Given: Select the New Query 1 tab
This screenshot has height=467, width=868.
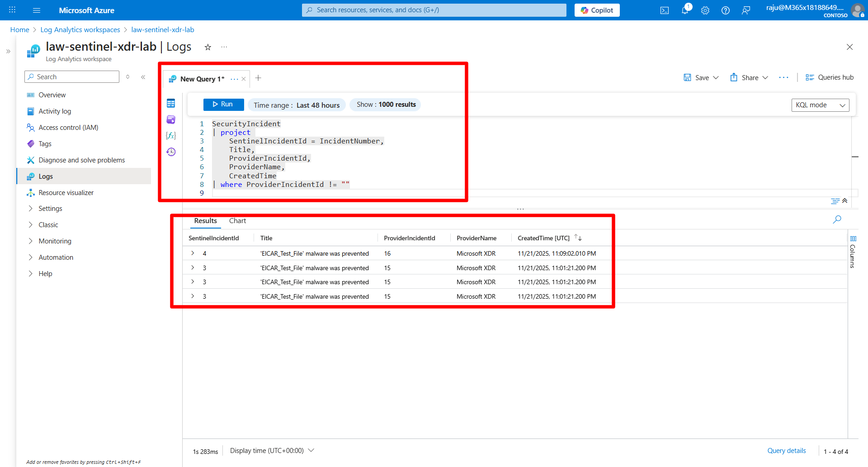Looking at the screenshot, I should (x=202, y=79).
